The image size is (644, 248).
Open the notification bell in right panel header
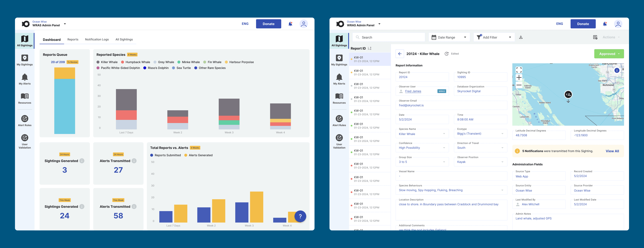pos(605,24)
